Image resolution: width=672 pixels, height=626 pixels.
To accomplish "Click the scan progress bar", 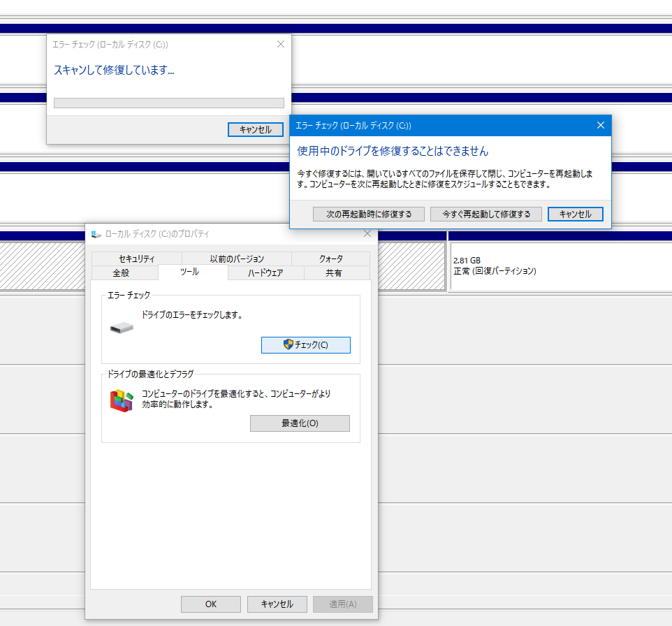I will point(169,103).
